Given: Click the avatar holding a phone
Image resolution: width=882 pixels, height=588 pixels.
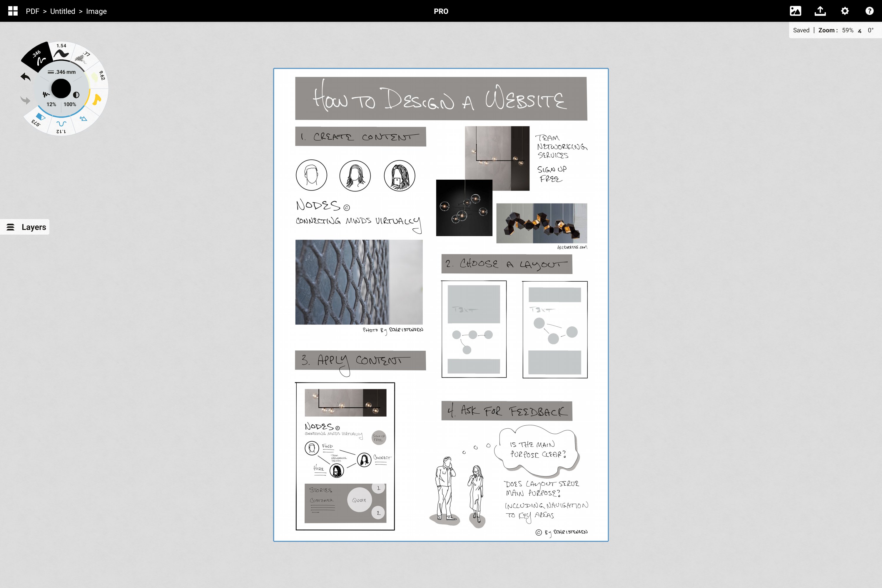Looking at the screenshot, I should point(399,176).
